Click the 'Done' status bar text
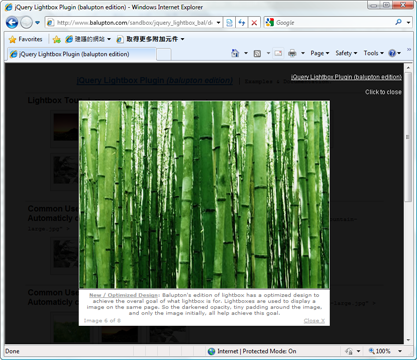The height and width of the screenshot is (360, 417). coord(12,351)
